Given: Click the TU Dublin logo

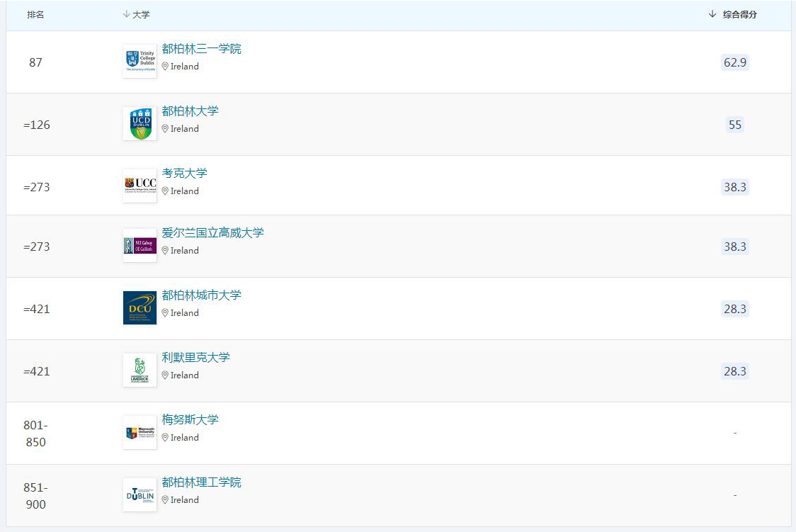Looking at the screenshot, I should point(140,495).
